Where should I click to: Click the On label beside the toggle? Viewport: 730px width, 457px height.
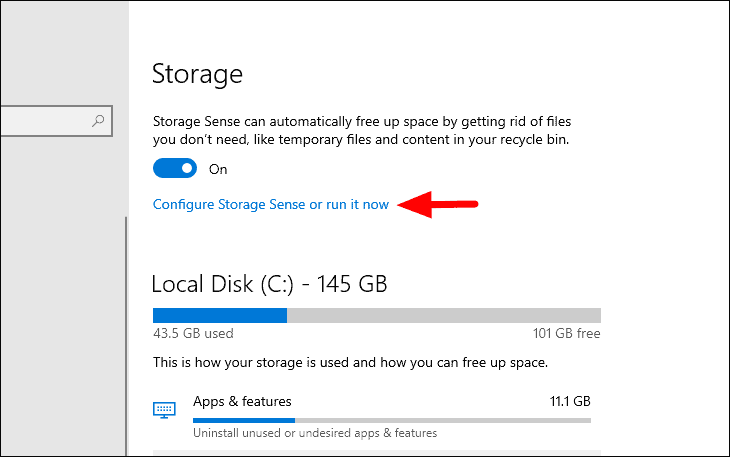pos(218,170)
